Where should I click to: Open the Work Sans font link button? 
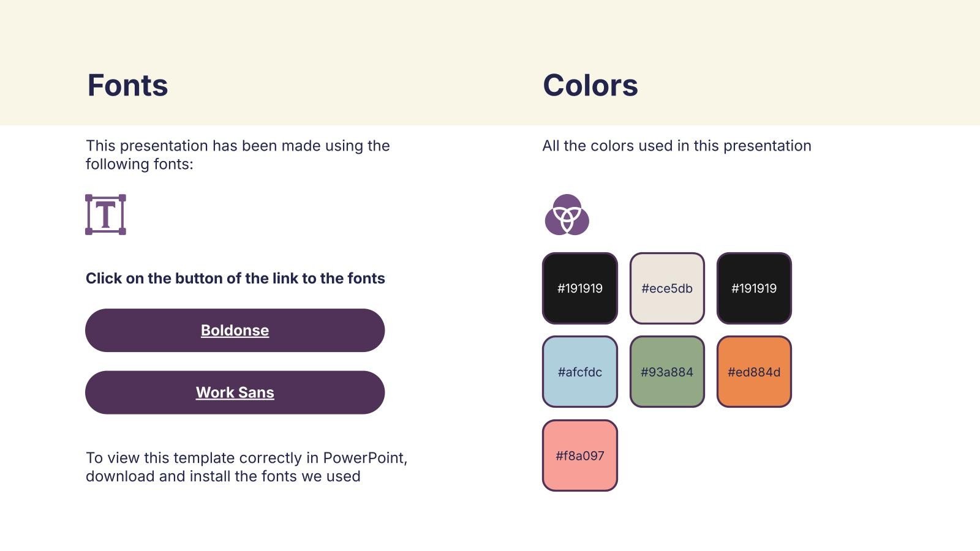point(235,392)
